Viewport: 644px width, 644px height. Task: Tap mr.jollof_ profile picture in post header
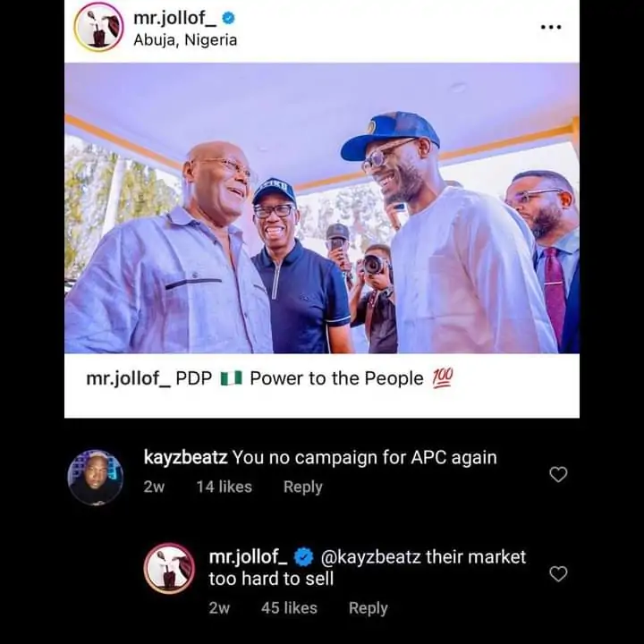click(98, 27)
